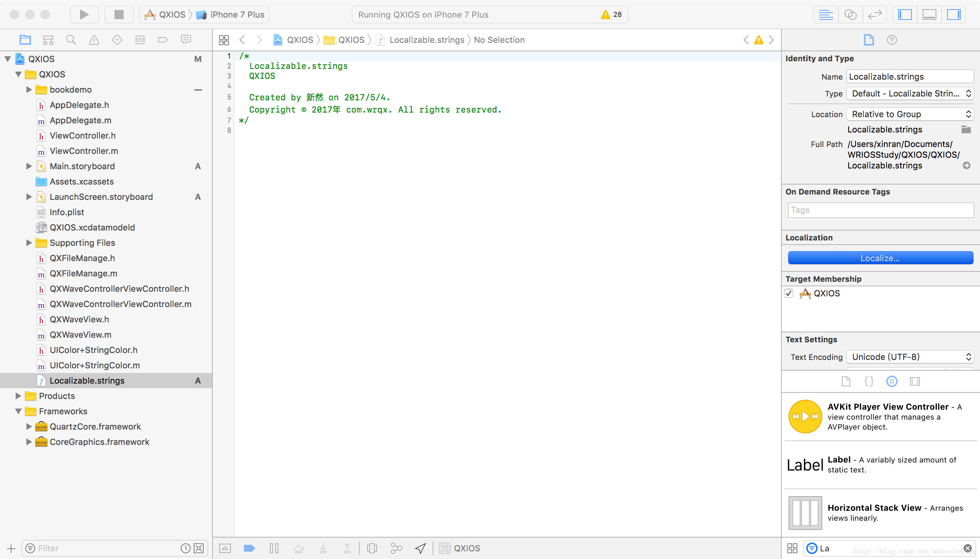Click the Localize... button
This screenshot has height=559, width=980.
pos(880,258)
